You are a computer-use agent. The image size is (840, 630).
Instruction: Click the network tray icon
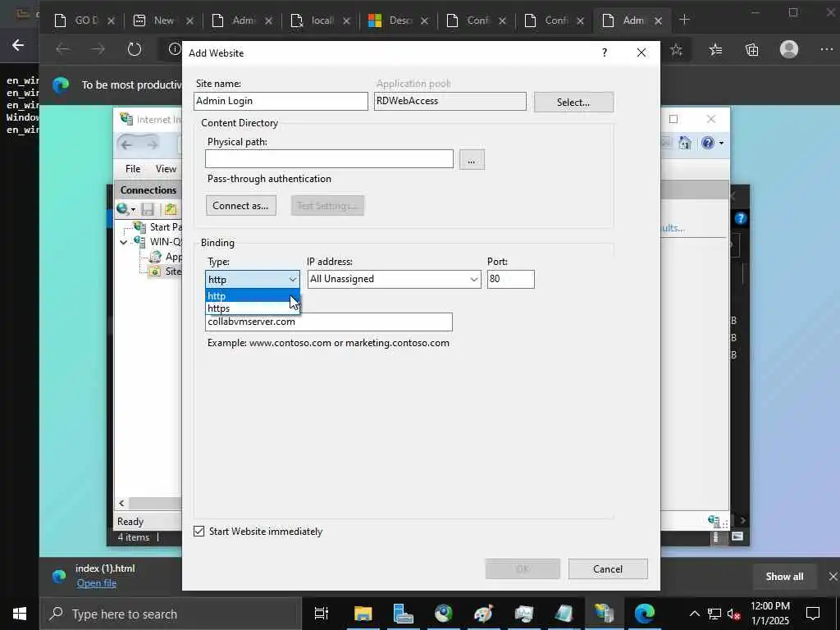click(x=714, y=614)
